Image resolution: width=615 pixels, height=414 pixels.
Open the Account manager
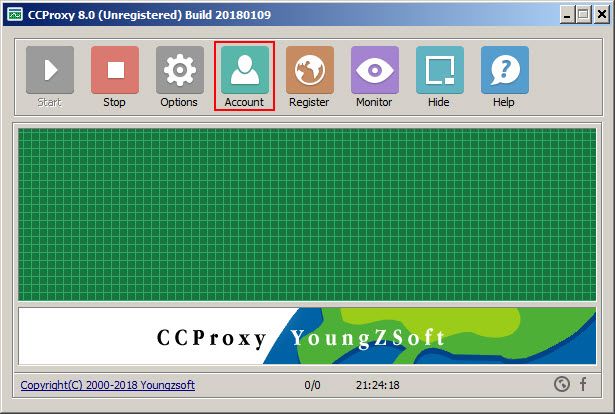[x=244, y=76]
